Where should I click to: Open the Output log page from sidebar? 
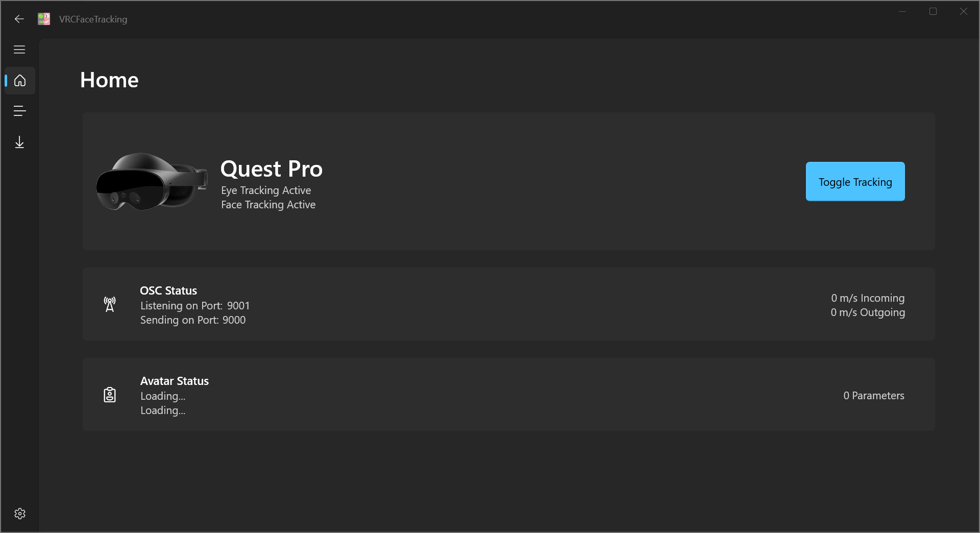click(19, 111)
